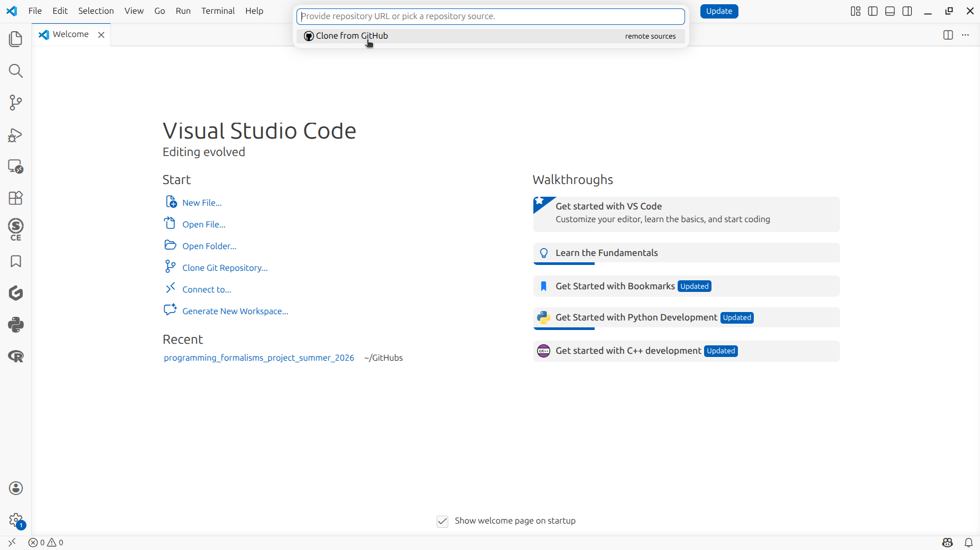Click the Open Folder... link
The width and height of the screenshot is (980, 550).
(209, 246)
